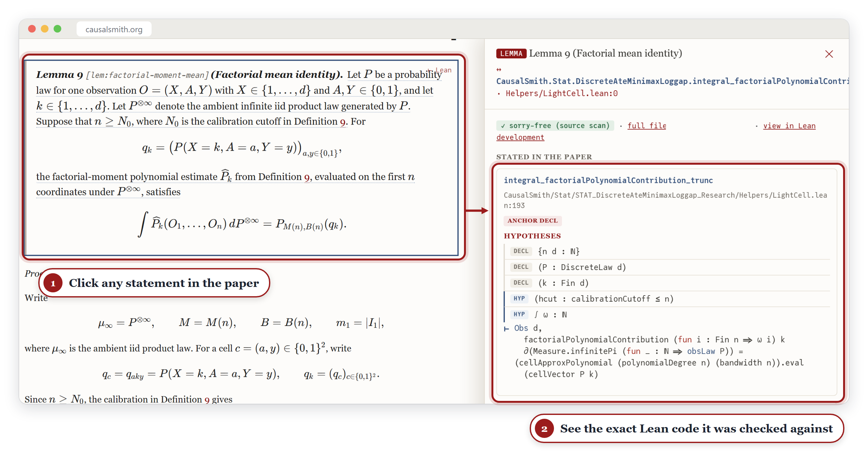Click the 'Helpers/LightCell.lean:0' file reference
This screenshot has width=868, height=466.
(561, 93)
